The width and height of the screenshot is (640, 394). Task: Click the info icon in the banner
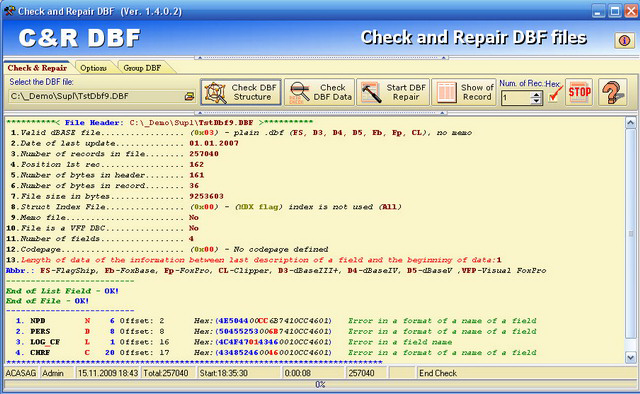624,40
